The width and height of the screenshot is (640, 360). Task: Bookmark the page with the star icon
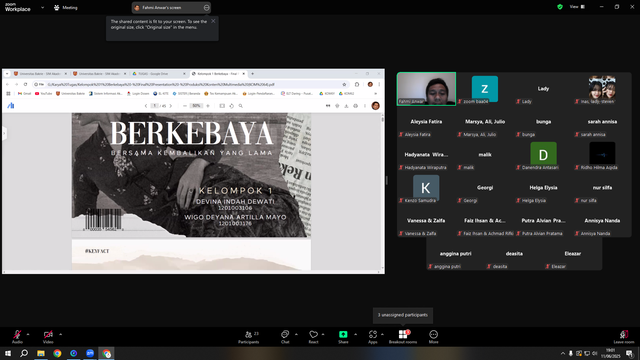[344, 84]
